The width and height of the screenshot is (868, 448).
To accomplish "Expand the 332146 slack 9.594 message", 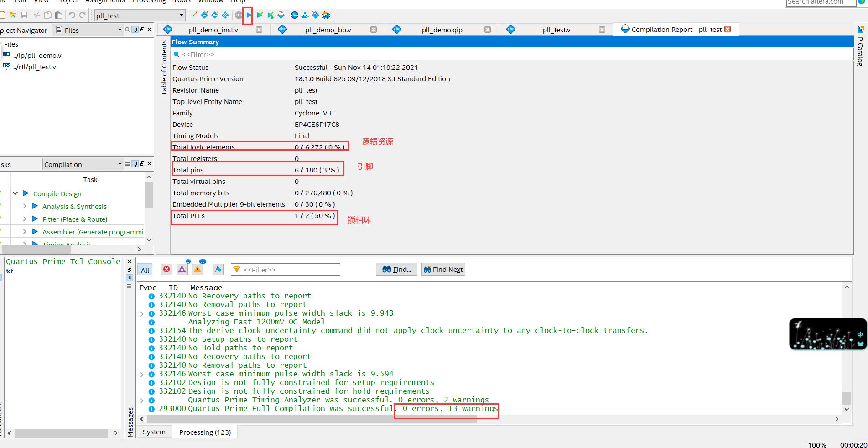I will point(142,374).
